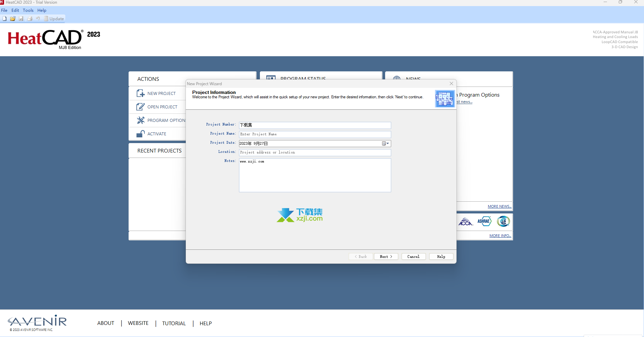Click the CSA certification logo
This screenshot has height=337, width=644.
(x=503, y=221)
